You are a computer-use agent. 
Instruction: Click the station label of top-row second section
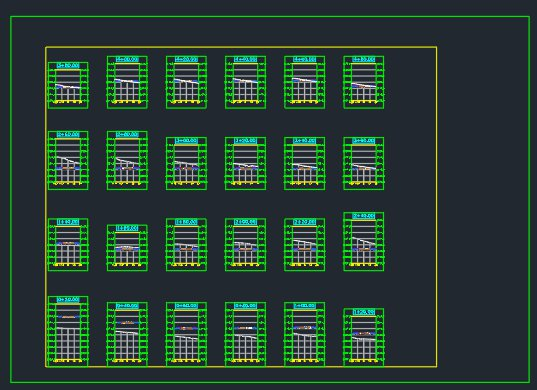tap(127, 59)
